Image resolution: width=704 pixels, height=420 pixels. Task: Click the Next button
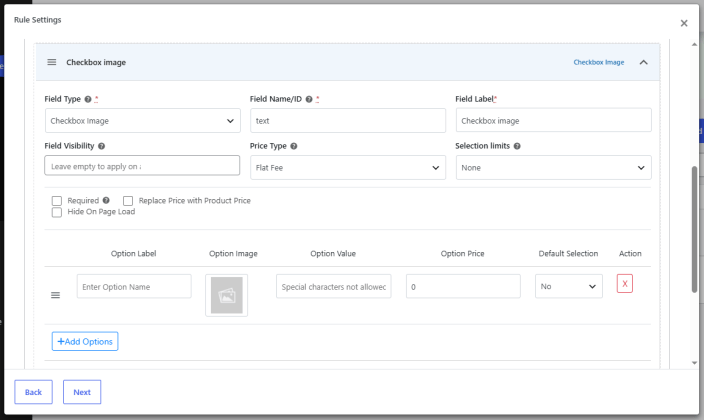click(82, 392)
